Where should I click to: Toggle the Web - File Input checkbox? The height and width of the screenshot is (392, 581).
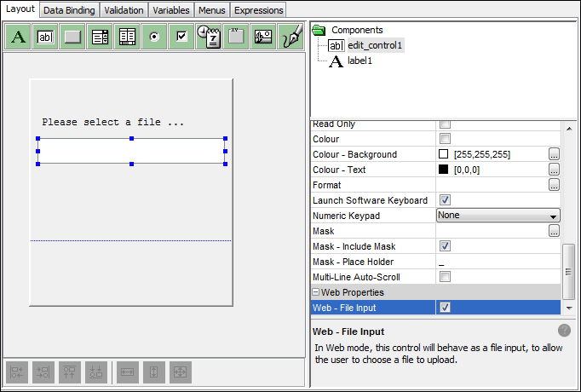click(445, 308)
